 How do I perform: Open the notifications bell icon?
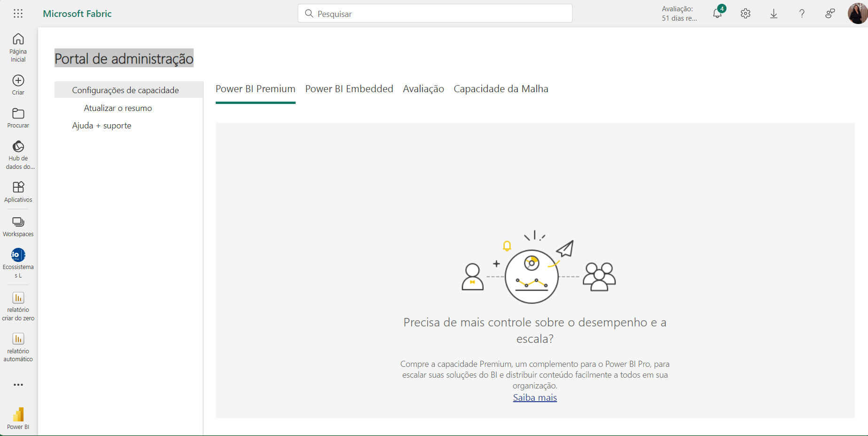pyautogui.click(x=718, y=13)
